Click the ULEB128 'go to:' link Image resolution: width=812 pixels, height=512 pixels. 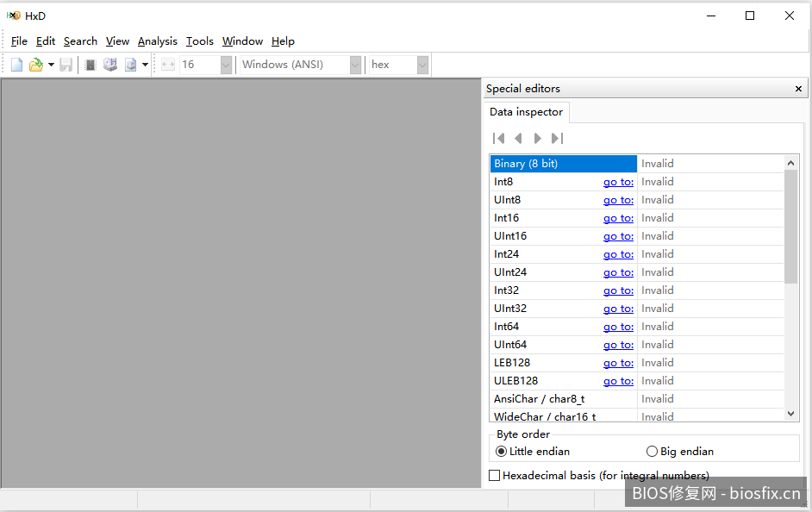[x=618, y=381]
